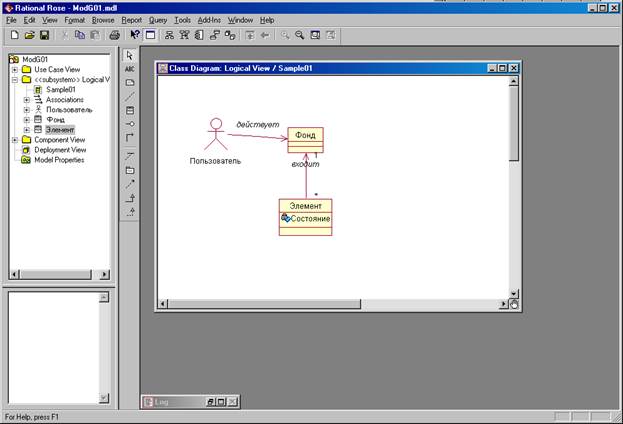Open the Browse menu
This screenshot has width=623, height=424.
103,20
